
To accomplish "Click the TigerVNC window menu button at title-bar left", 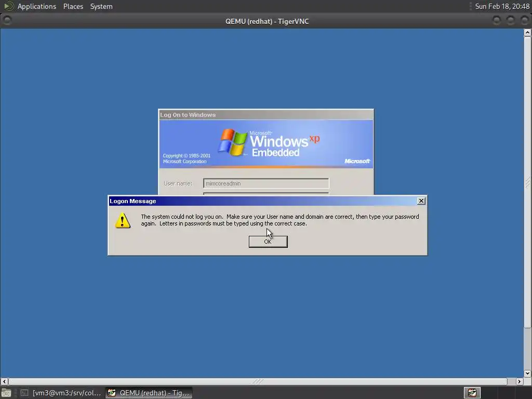I will pyautogui.click(x=7, y=21).
